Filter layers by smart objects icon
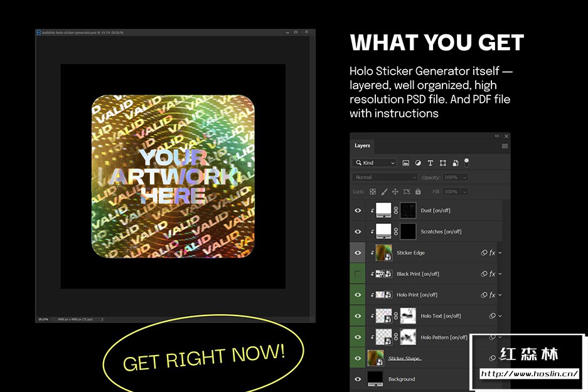 coord(455,163)
